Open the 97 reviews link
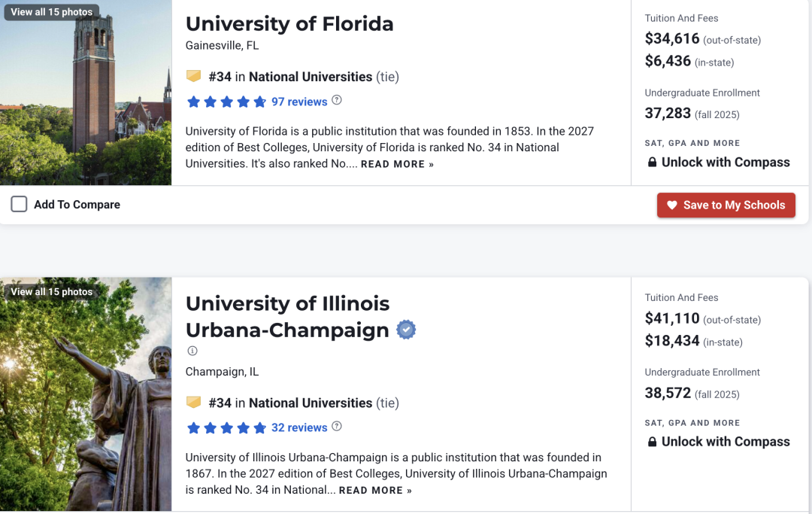 (x=299, y=102)
